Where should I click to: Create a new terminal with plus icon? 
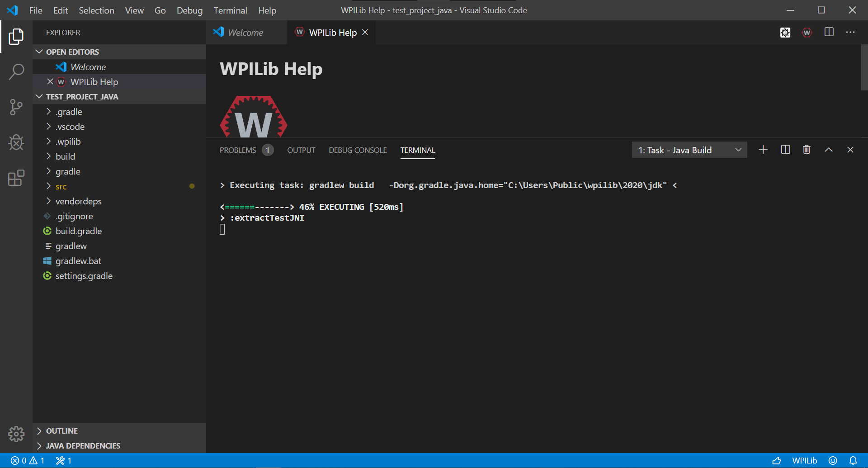[x=763, y=150]
